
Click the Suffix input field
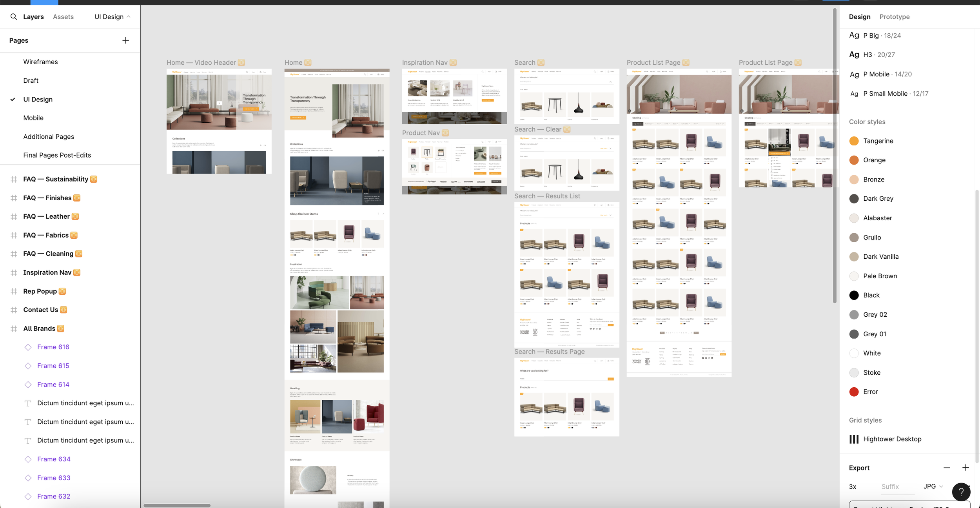(890, 486)
